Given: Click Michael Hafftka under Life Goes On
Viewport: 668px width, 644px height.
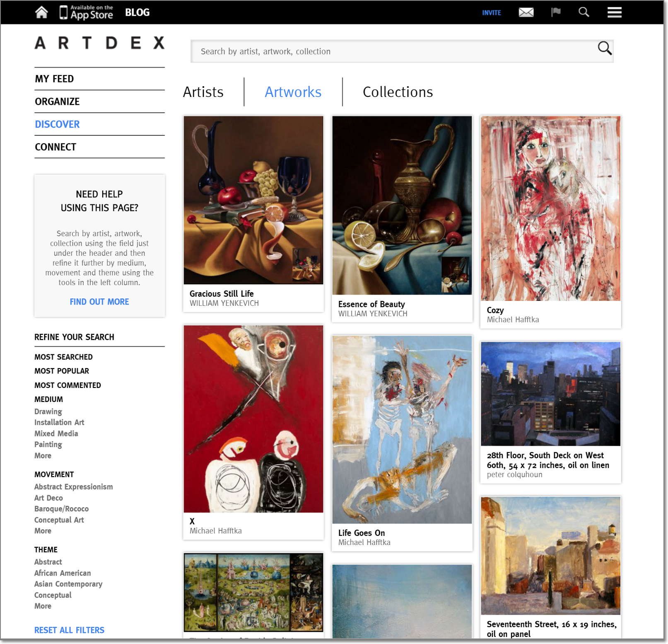Looking at the screenshot, I should (364, 542).
